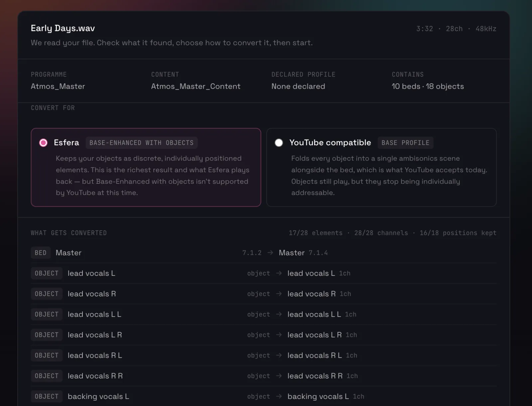The height and width of the screenshot is (406, 532).
Task: Select the backing vocals L source row
Action: coord(98,396)
